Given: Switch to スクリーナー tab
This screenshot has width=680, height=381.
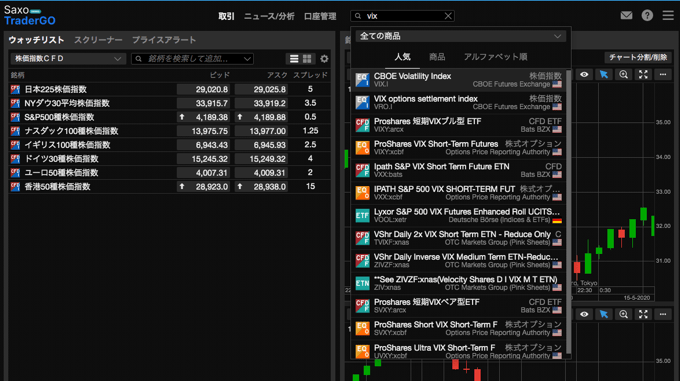Looking at the screenshot, I should [98, 40].
